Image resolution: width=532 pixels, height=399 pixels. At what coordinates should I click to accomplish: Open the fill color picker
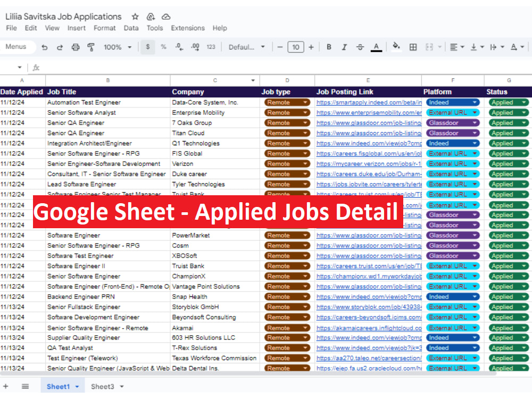click(396, 46)
